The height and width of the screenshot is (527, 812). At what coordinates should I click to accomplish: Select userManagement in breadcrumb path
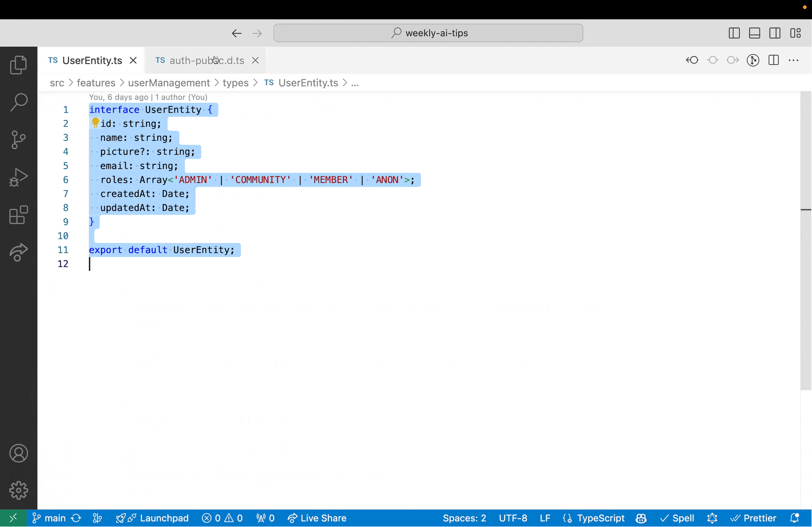[x=169, y=83]
